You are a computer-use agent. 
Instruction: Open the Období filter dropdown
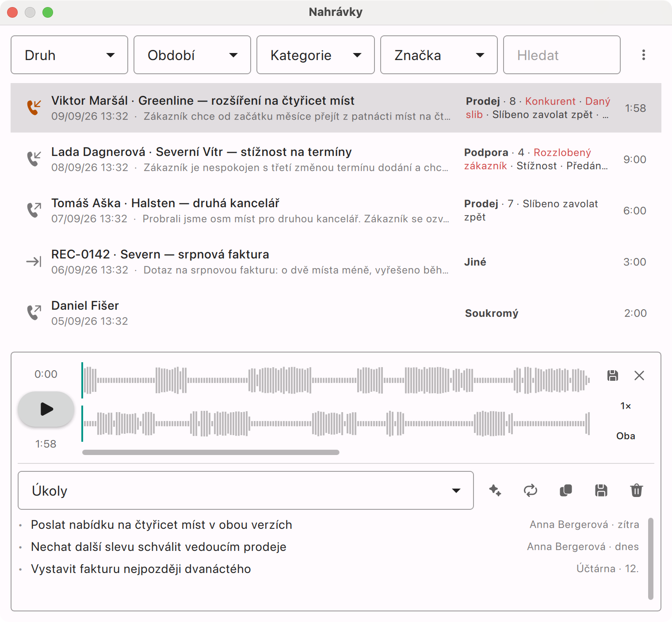point(192,55)
